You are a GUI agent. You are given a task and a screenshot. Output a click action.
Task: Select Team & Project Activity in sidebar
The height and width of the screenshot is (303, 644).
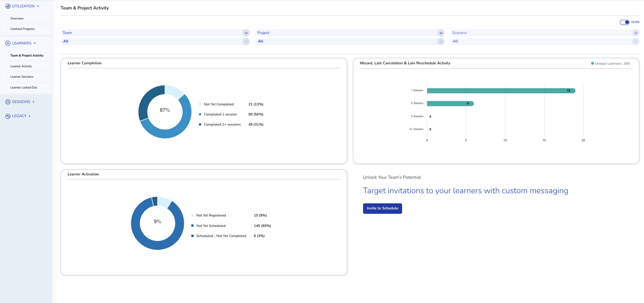click(x=27, y=55)
